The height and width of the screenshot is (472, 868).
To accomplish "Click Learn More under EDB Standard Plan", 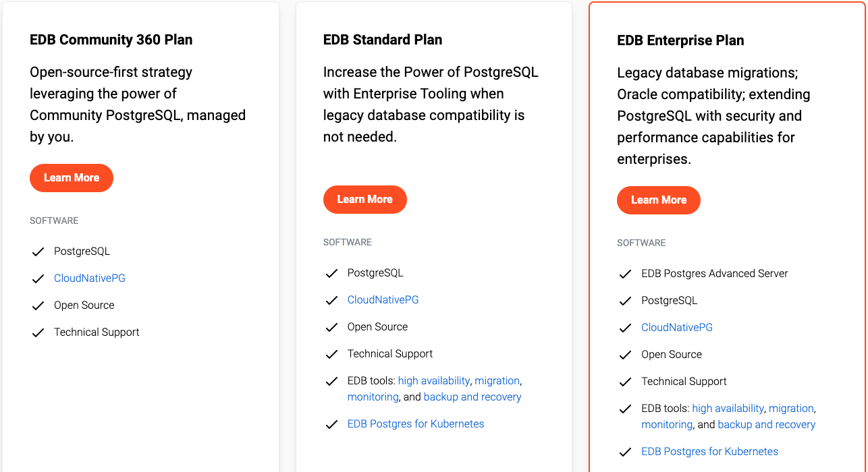I will coord(364,200).
